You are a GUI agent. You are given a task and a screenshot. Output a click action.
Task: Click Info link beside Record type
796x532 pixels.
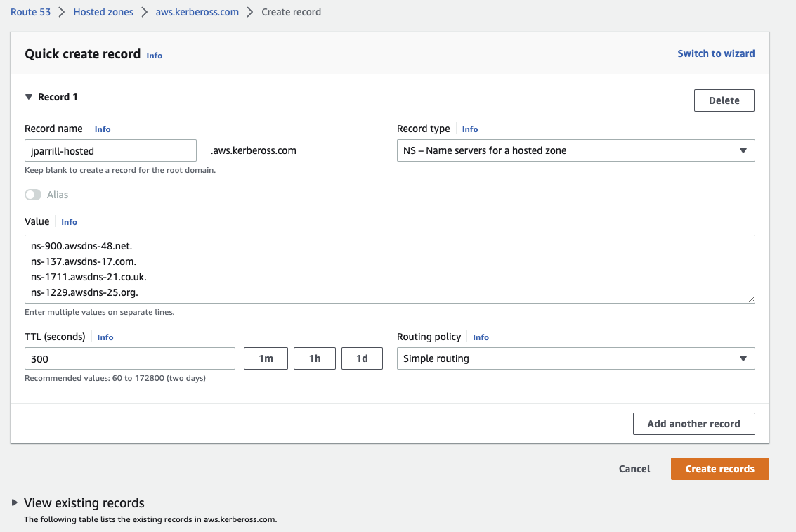[470, 129]
